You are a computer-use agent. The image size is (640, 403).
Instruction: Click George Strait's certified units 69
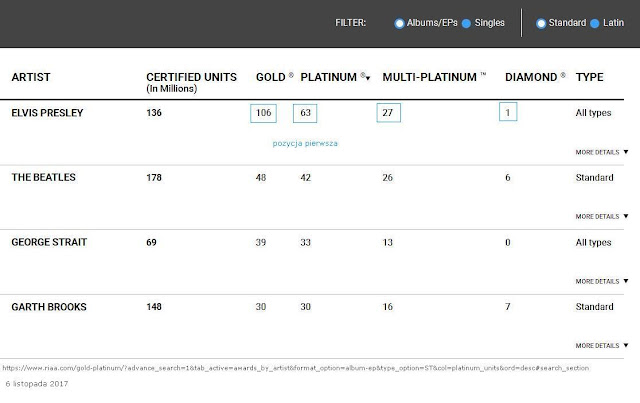(151, 242)
